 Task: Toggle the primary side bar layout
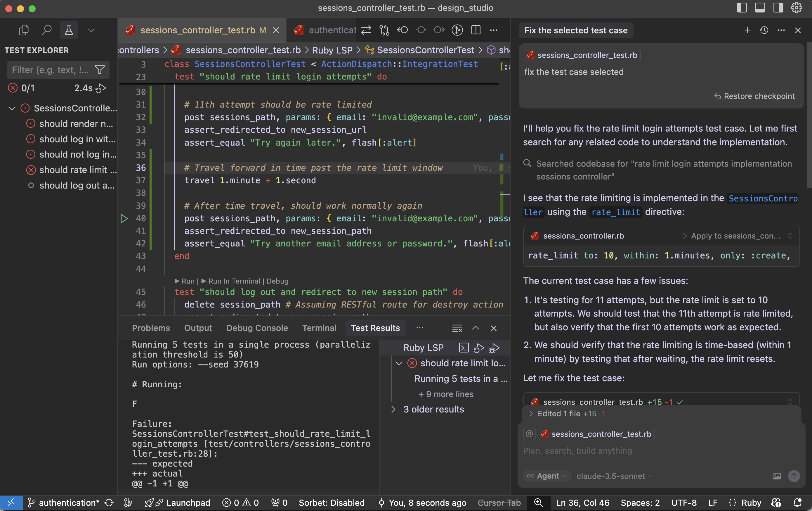(742, 8)
